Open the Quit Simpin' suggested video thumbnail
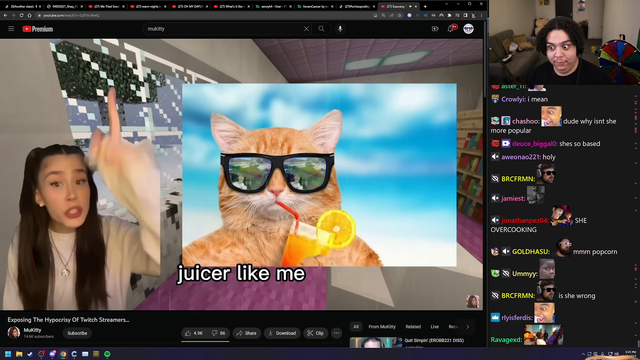 (x=376, y=342)
